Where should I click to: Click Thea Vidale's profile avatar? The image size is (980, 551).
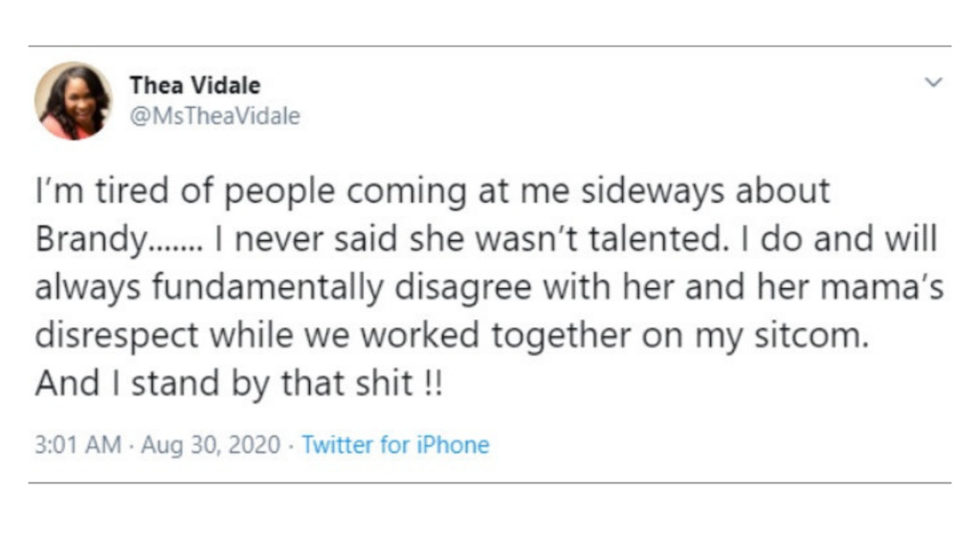[74, 101]
